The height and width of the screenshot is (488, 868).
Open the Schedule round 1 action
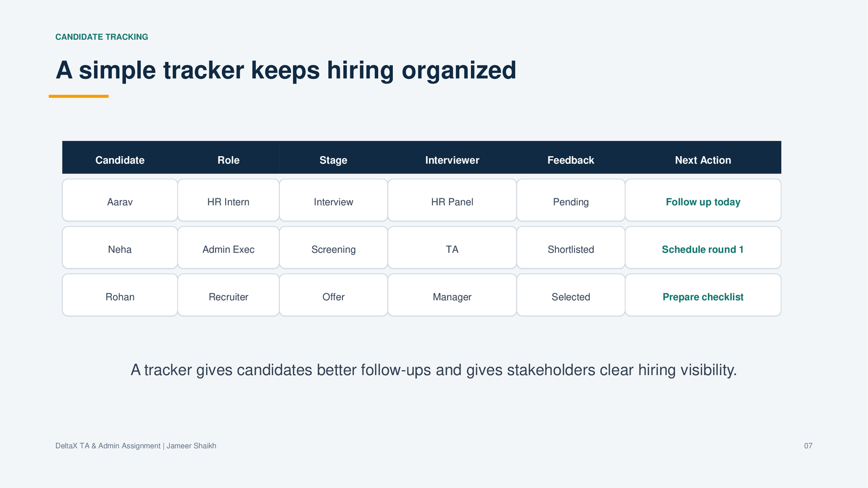point(703,249)
